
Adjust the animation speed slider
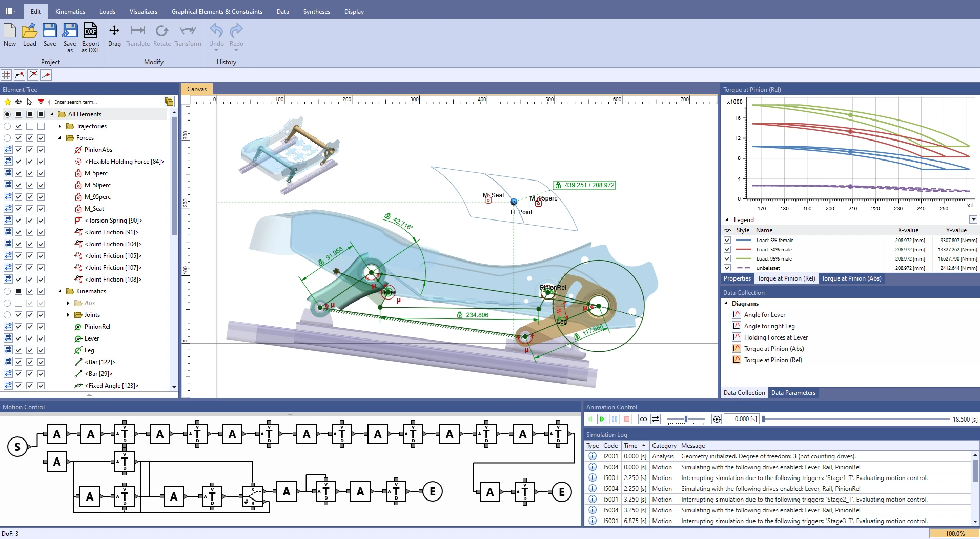click(x=686, y=419)
